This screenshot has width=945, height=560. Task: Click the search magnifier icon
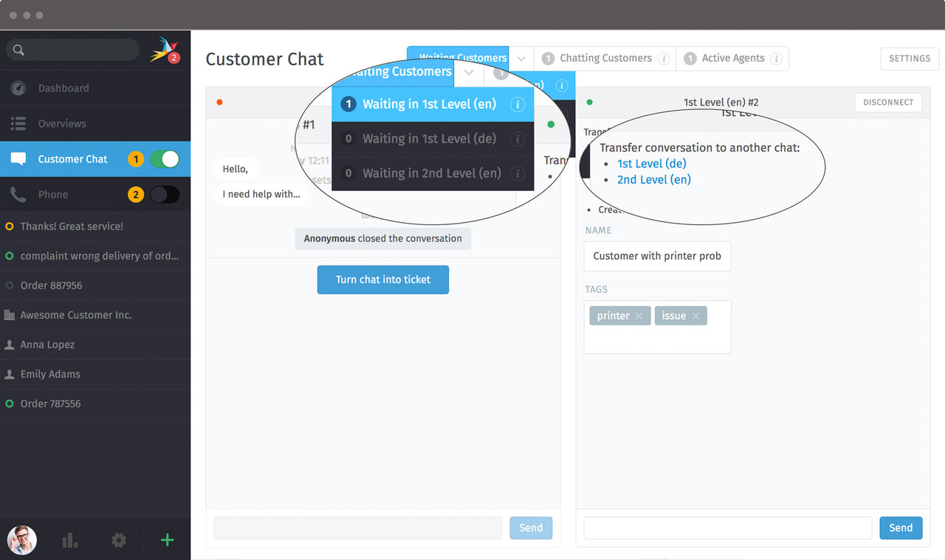coord(19,50)
